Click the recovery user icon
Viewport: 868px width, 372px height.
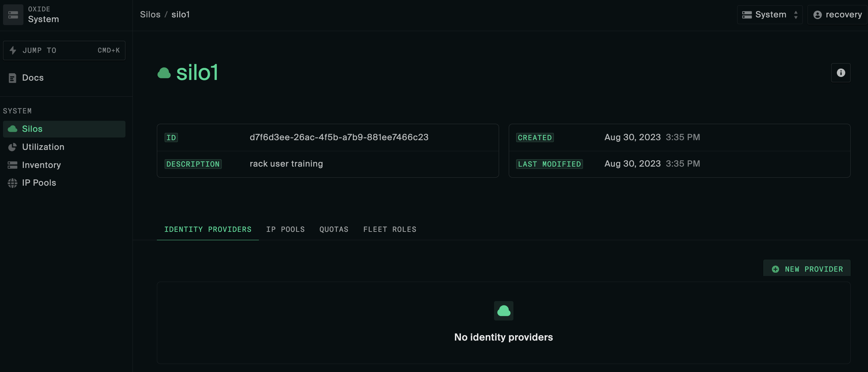(817, 14)
